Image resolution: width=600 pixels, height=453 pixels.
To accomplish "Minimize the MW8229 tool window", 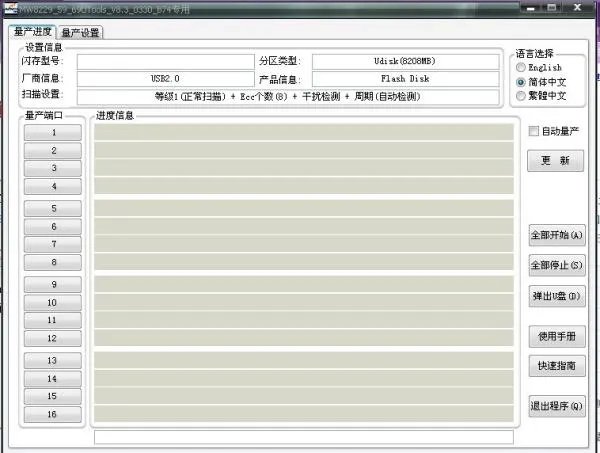I will click(530, 8).
